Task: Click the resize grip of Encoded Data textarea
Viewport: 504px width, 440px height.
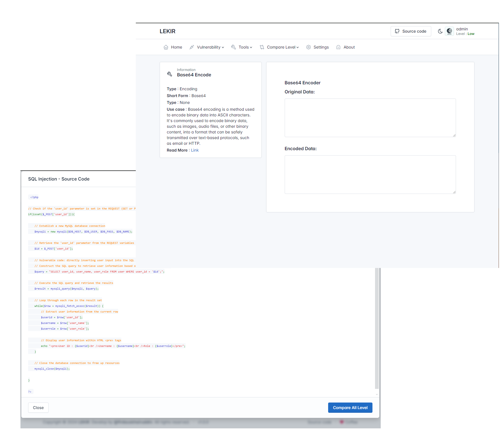Action: pos(454,192)
